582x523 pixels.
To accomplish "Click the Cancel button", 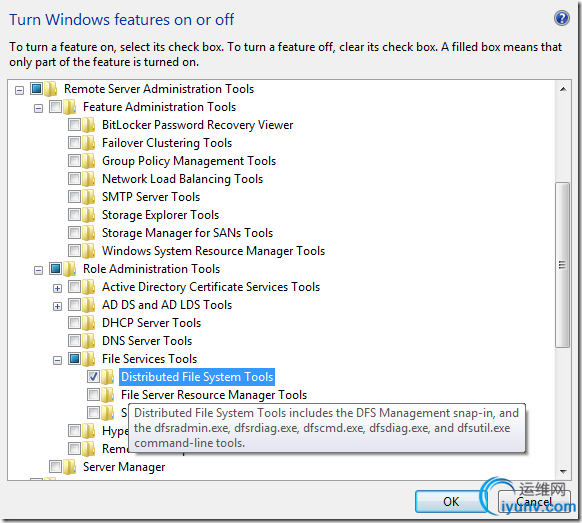I will 534,501.
